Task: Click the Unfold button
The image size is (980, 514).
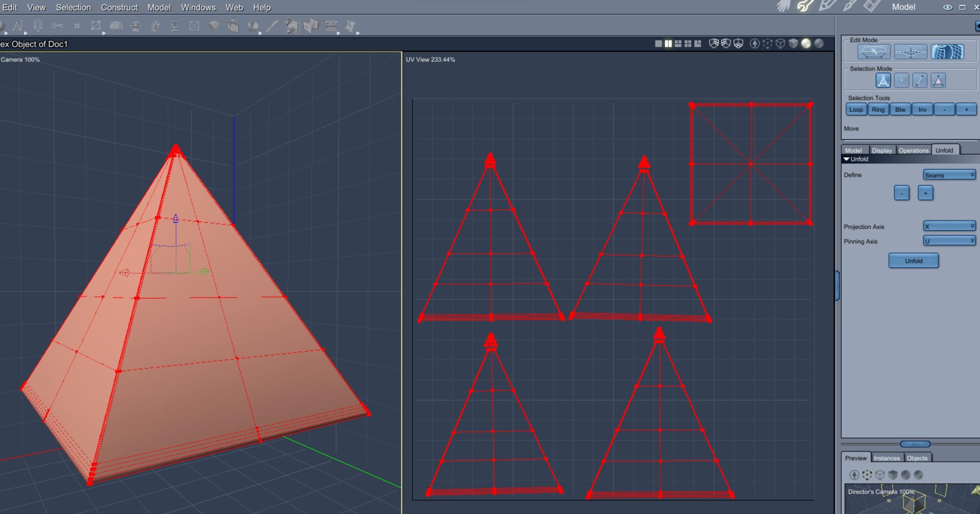Action: pyautogui.click(x=913, y=261)
